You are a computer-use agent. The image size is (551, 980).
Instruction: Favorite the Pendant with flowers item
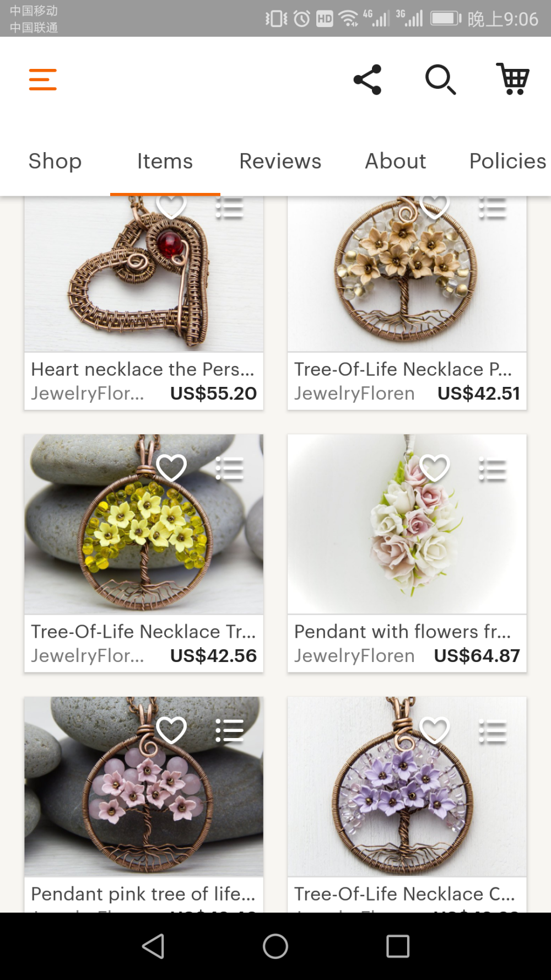[435, 468]
